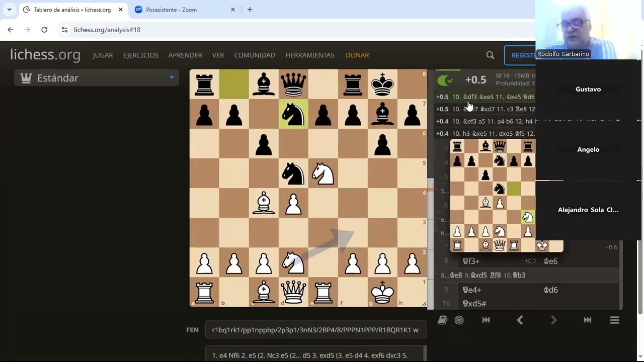Select Gustavo participant tile in Zoom
The width and height of the screenshot is (644, 362).
click(588, 89)
